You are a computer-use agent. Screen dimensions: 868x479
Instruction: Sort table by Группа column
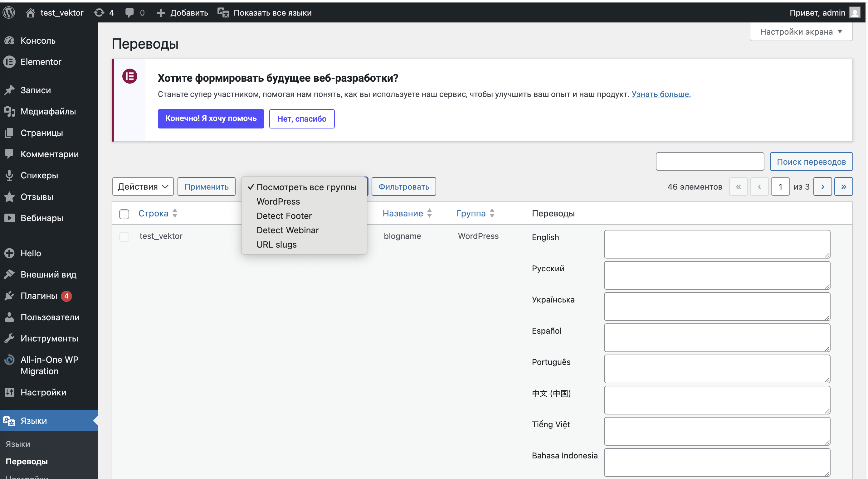[x=471, y=213]
